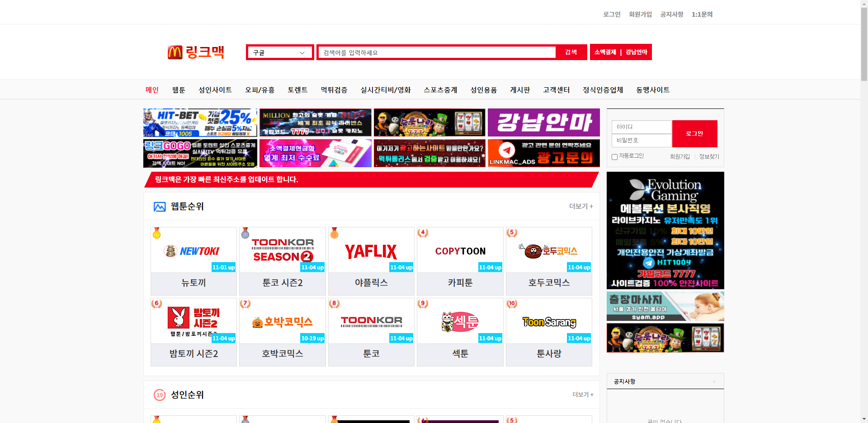Open the 호두코믹스 logo card
868x423 pixels.
[x=549, y=250]
